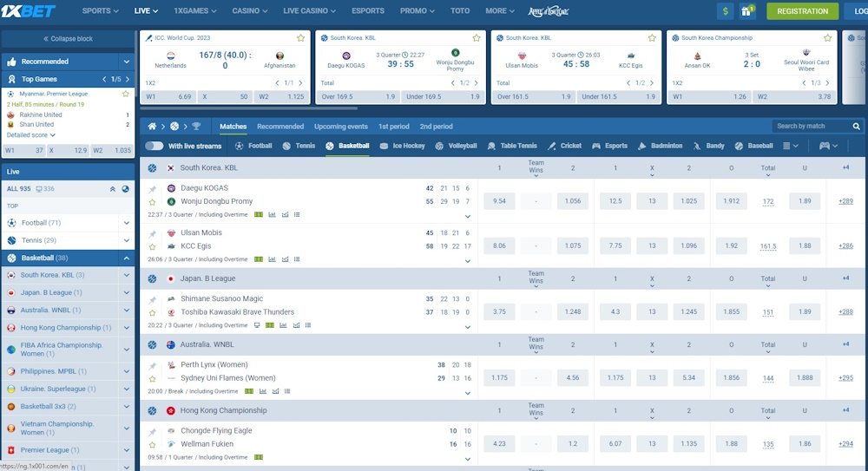Open the SPORTS menu
Image resolution: width=868 pixels, height=471 pixels.
(x=100, y=11)
